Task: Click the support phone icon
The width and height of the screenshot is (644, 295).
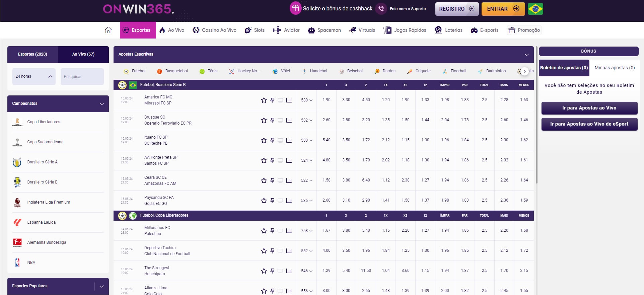Action: click(381, 9)
